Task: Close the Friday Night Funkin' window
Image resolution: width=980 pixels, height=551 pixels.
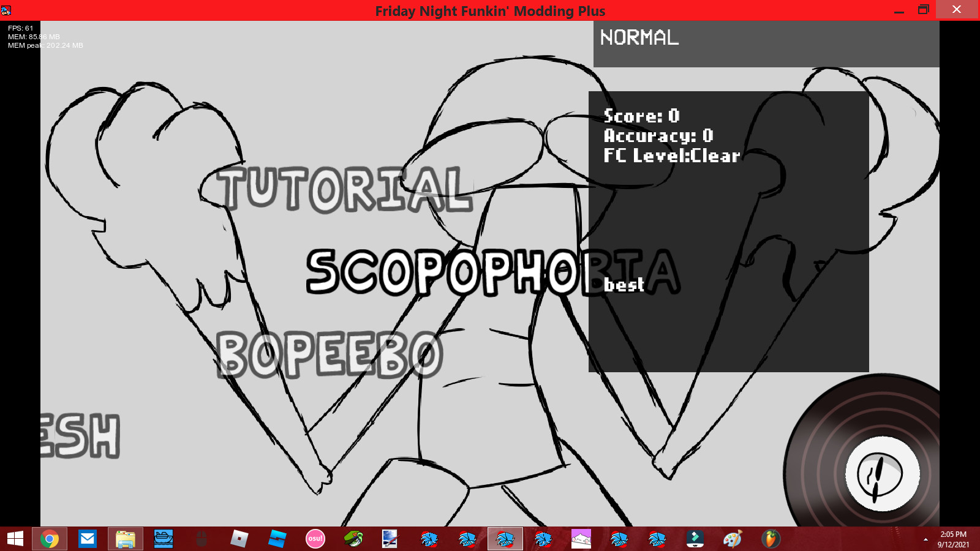Action: pyautogui.click(x=957, y=10)
